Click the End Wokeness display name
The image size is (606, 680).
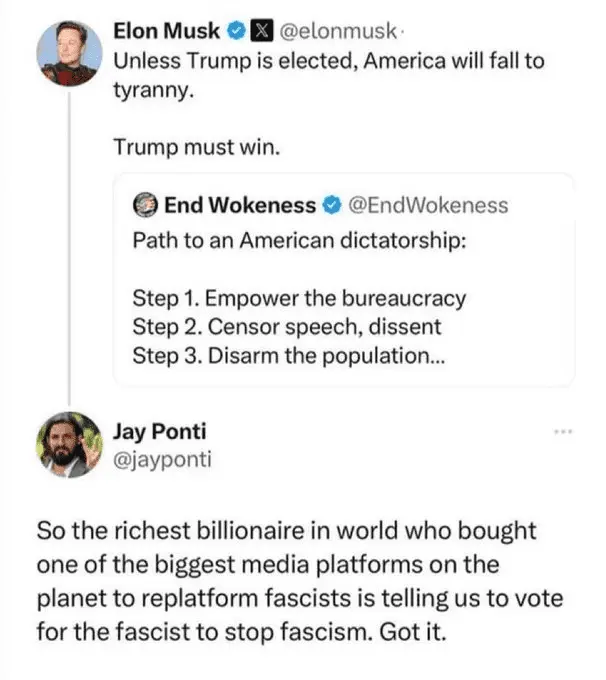(x=239, y=206)
